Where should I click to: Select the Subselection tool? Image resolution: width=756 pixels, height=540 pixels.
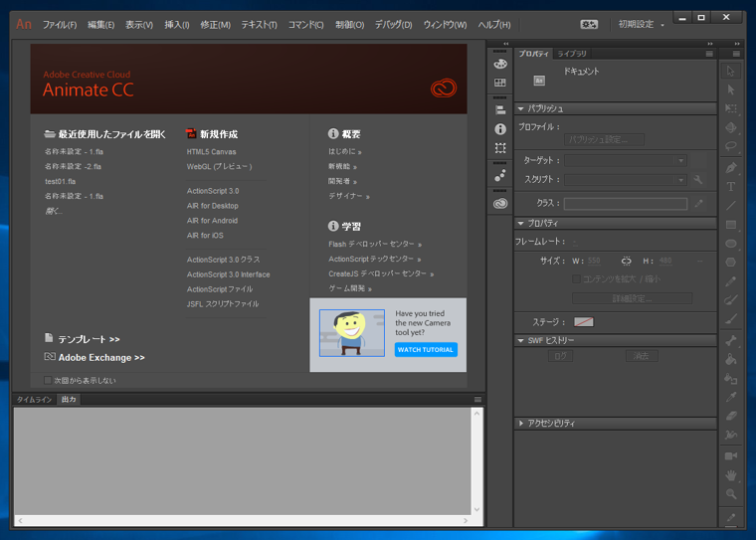[x=731, y=90]
